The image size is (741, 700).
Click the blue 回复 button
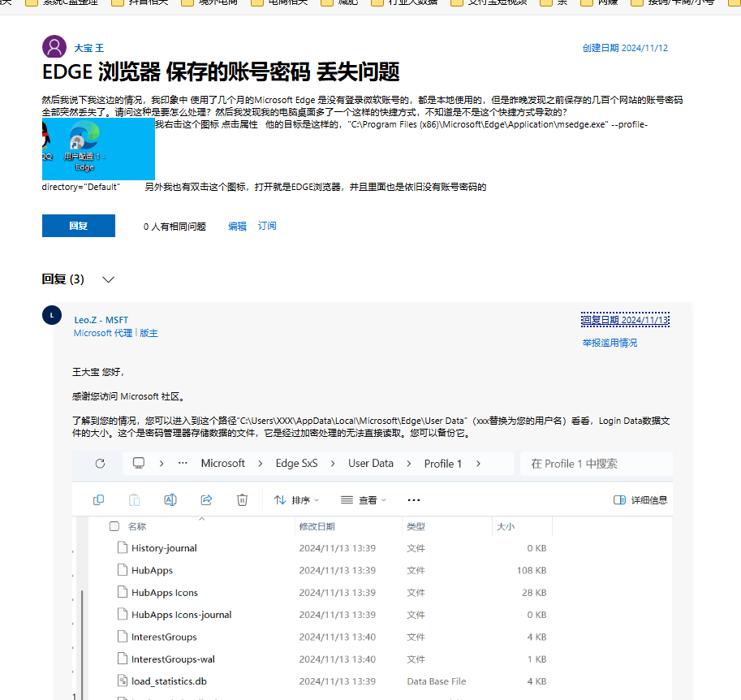pos(79,226)
